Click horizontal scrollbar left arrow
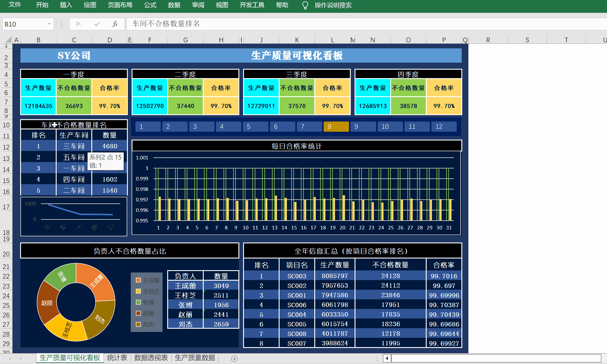Image resolution: width=607 pixels, height=364 pixels. click(387, 358)
